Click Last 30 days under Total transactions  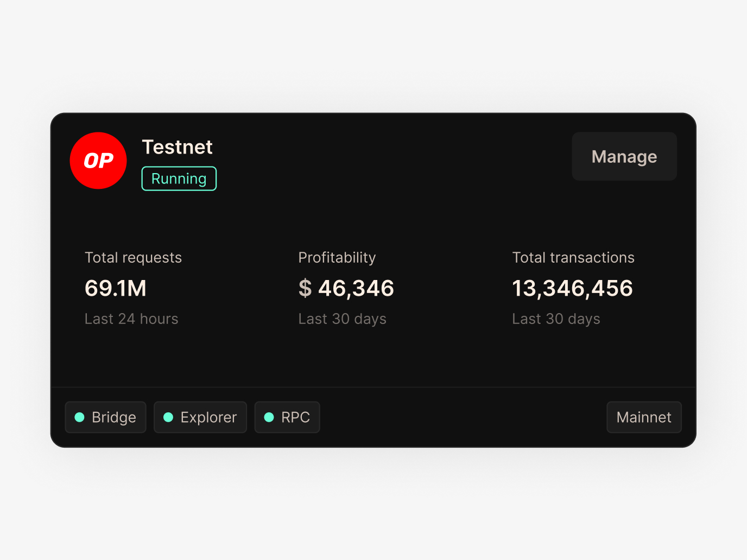coord(556,319)
